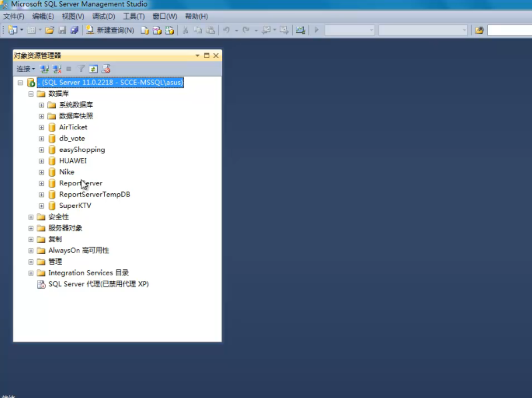Click the Navigate Backward icon

click(x=267, y=30)
